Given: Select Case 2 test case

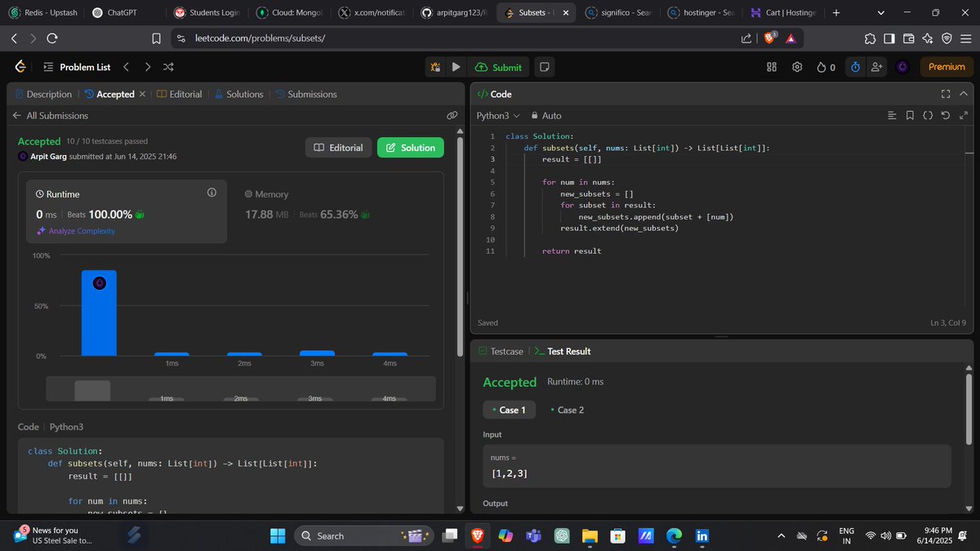Looking at the screenshot, I should 568,410.
